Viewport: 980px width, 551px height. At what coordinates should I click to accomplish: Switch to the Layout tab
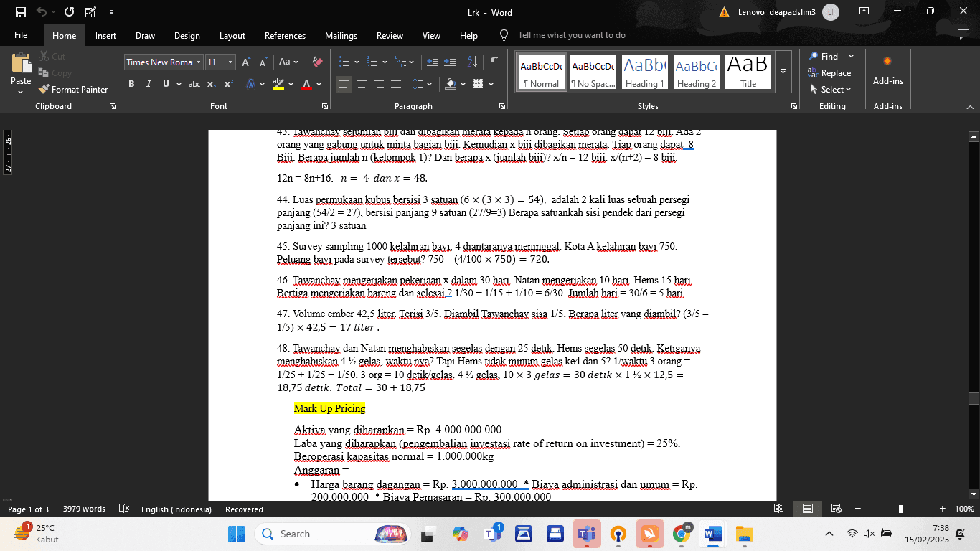232,35
